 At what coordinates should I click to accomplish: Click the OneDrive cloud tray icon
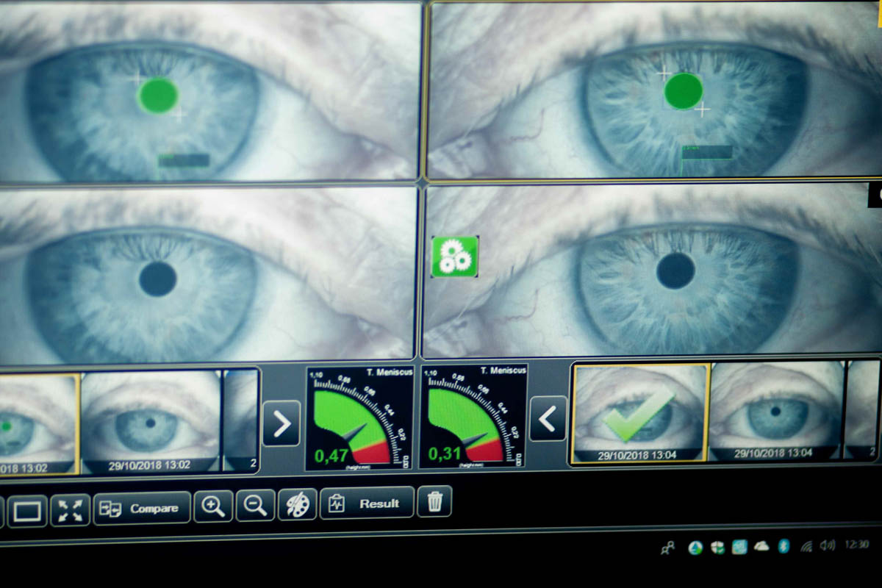click(761, 546)
